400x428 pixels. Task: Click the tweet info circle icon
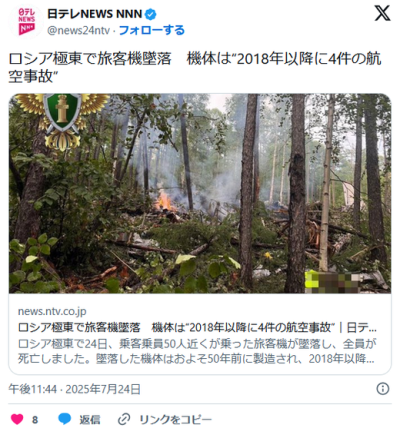coord(382,389)
